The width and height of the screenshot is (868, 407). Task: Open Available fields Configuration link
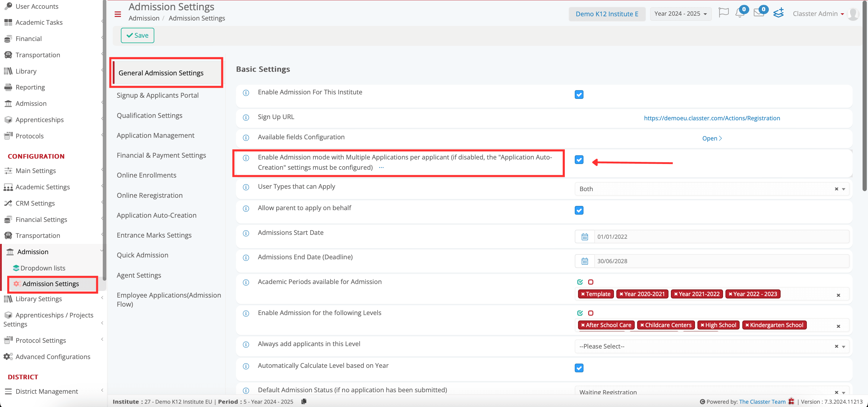point(712,138)
